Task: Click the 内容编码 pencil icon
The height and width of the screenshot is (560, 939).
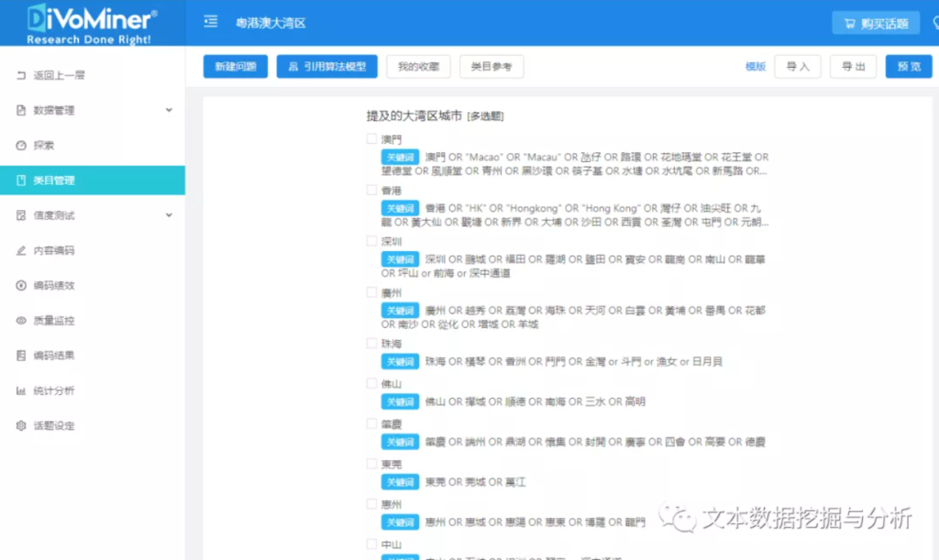Action: (21, 251)
